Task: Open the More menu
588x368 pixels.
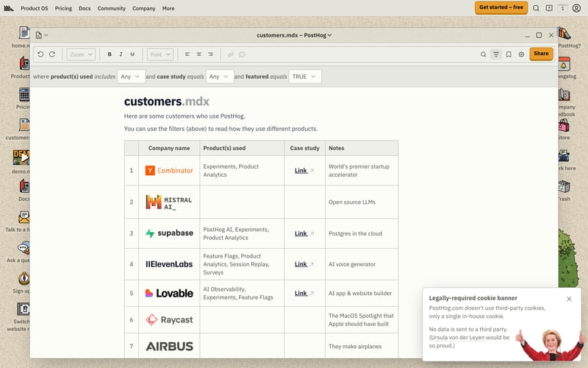Action: coord(168,8)
